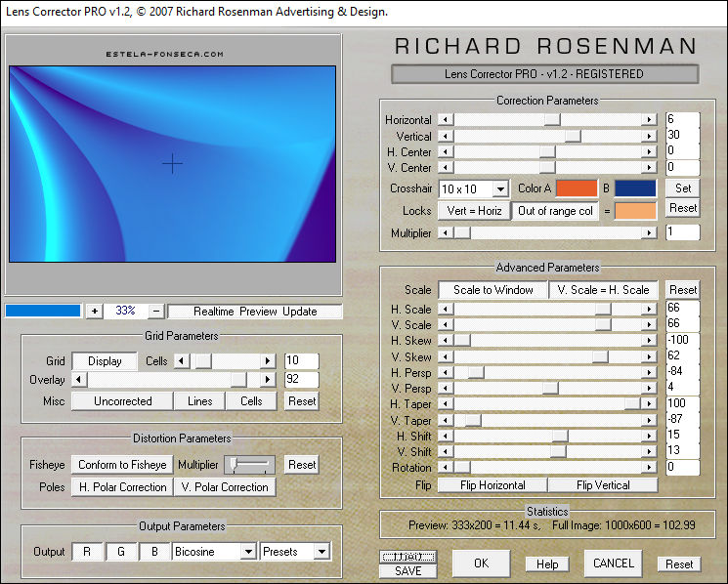Screen dimensions: 728x584
Task: Toggle Vert = Horiz lock
Action: pyautogui.click(x=474, y=211)
